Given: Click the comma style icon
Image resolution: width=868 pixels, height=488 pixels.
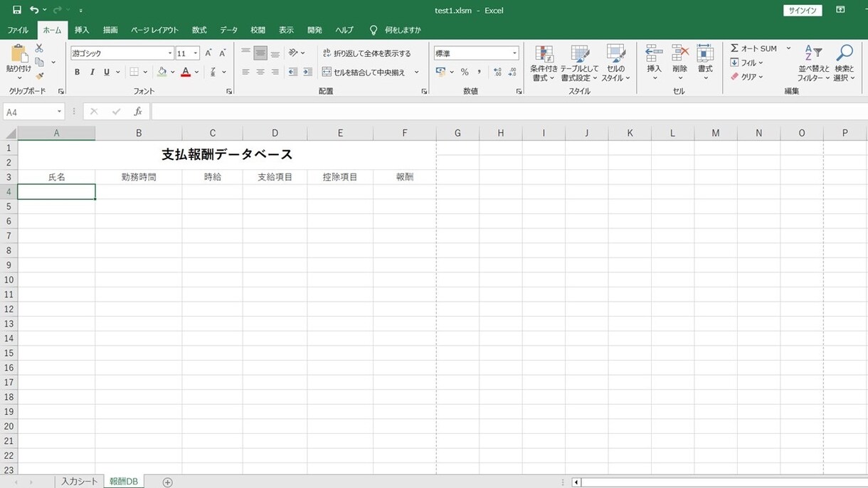Looking at the screenshot, I should coord(479,72).
